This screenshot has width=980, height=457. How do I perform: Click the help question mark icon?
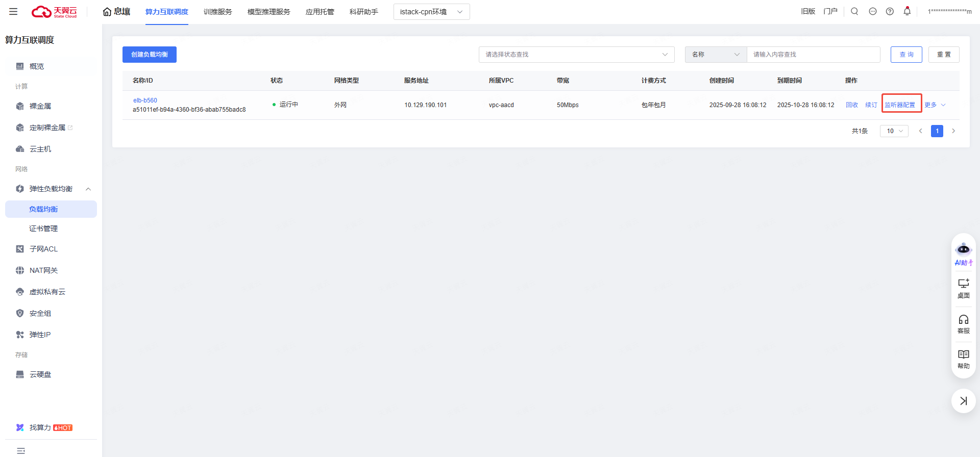(890, 11)
